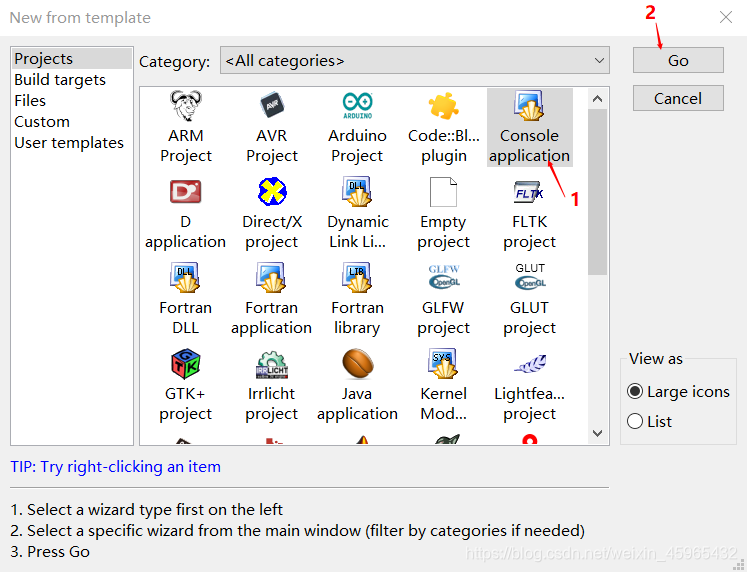Click the template list scroll up arrow
The width and height of the screenshot is (747, 572).
(x=597, y=99)
